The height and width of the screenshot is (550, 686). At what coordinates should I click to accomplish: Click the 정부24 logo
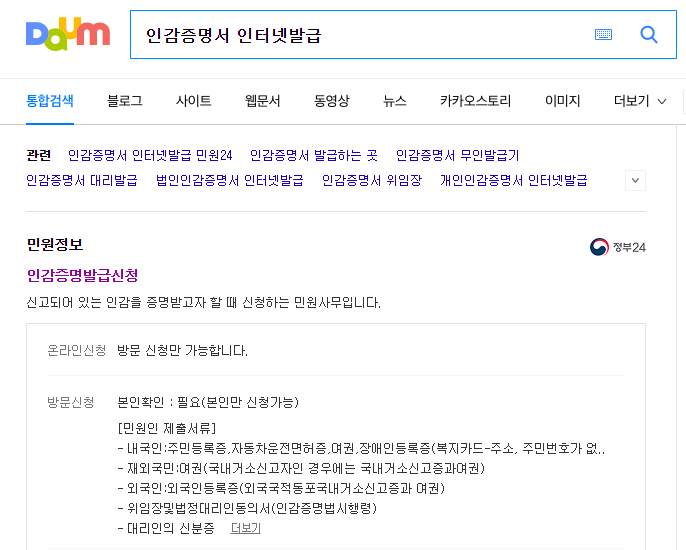618,247
